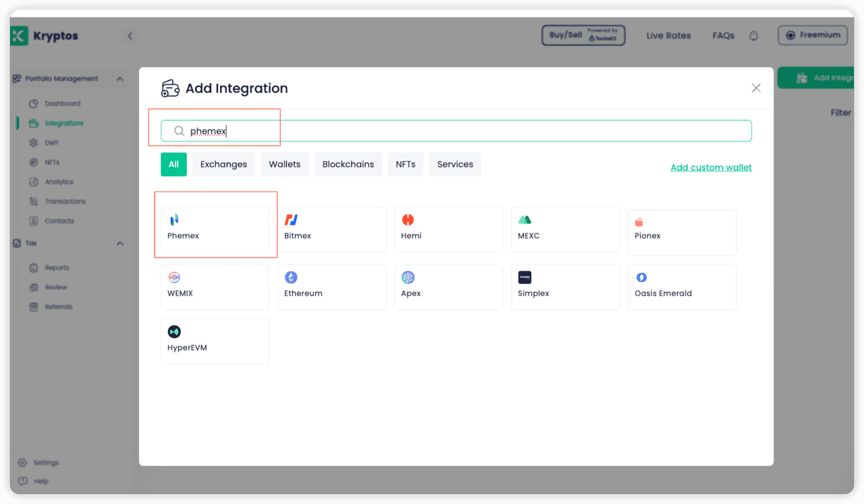Select the All filter tab
The image size is (864, 504).
173,165
